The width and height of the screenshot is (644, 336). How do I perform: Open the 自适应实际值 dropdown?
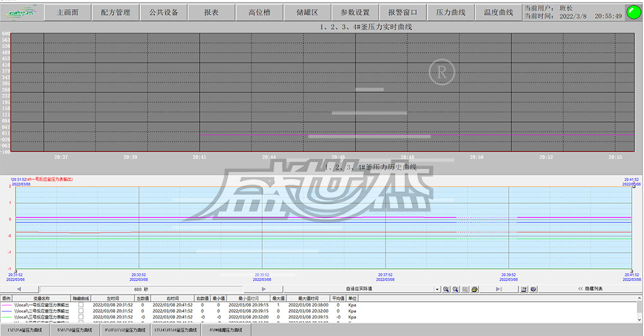click(437, 290)
